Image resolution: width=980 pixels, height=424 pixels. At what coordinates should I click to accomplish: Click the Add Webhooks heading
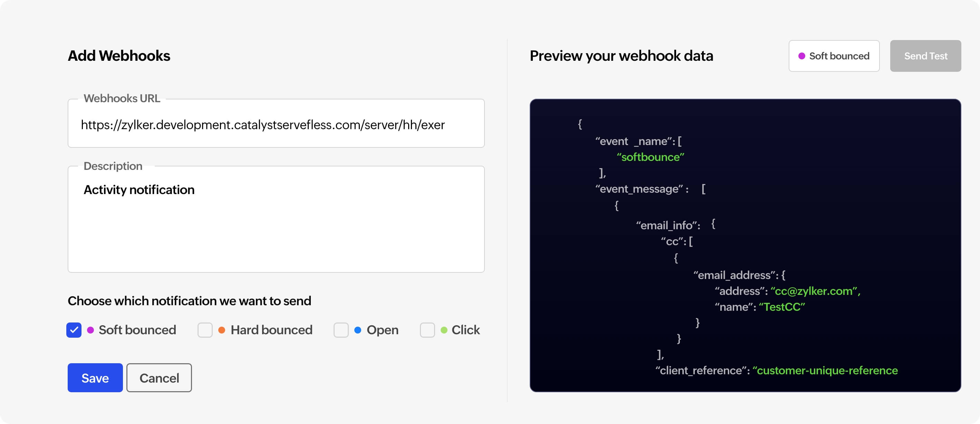[119, 56]
